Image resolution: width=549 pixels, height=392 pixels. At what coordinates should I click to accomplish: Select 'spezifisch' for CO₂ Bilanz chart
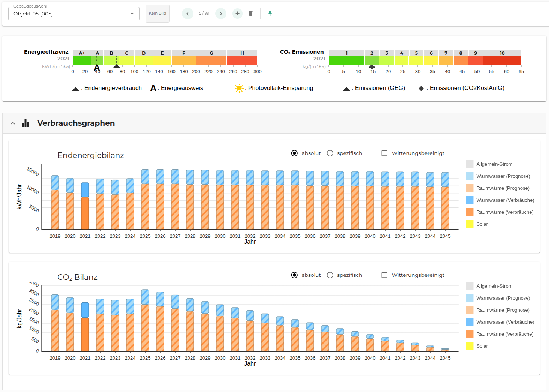(330, 275)
